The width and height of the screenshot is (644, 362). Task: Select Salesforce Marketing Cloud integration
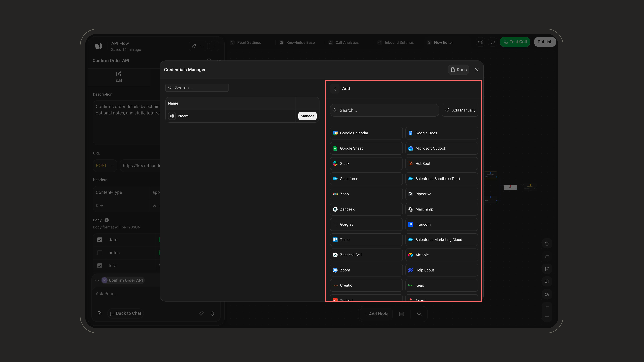(x=441, y=240)
